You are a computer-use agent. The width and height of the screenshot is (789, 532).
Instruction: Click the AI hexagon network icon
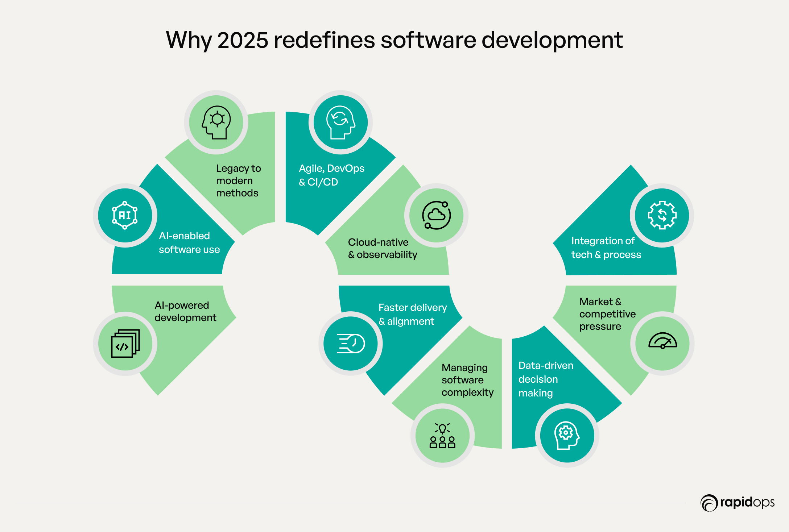(125, 215)
